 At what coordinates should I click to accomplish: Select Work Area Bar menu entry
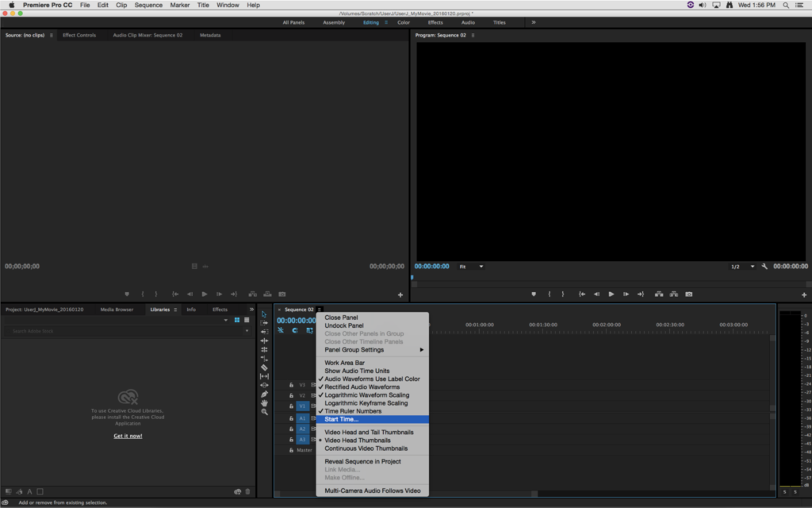tap(373, 363)
